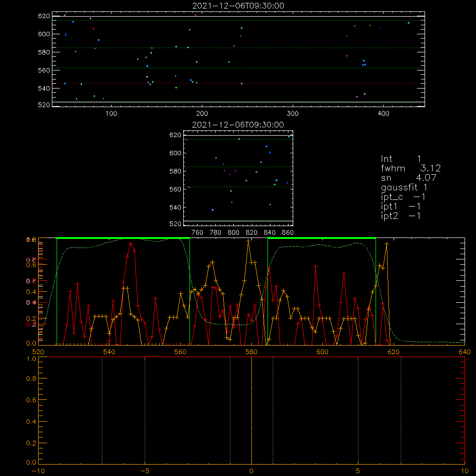Click x-axis label 300 of the wide scatter plot
This screenshot has width=476, height=476.
click(x=293, y=114)
